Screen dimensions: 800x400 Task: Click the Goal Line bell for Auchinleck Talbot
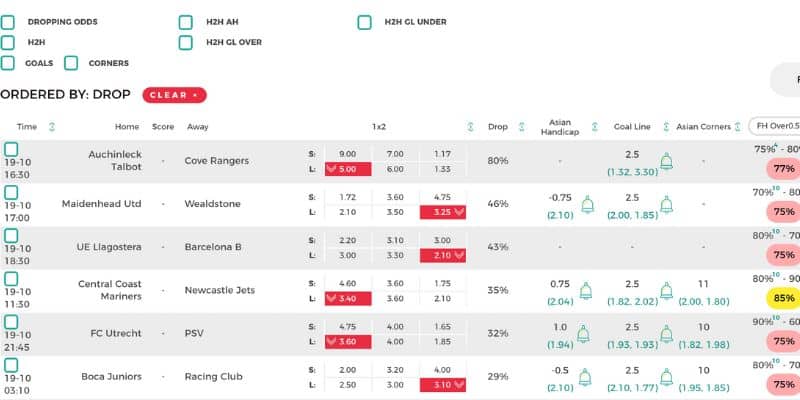coord(666,162)
